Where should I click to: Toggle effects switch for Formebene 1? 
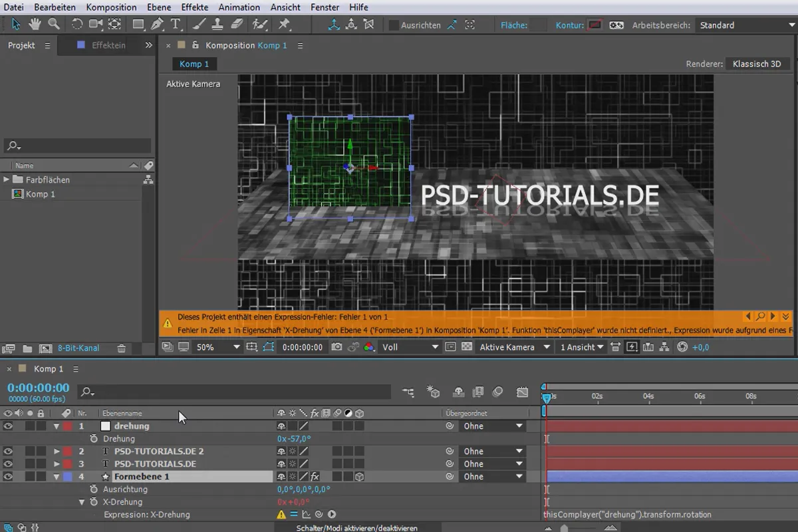[315, 477]
